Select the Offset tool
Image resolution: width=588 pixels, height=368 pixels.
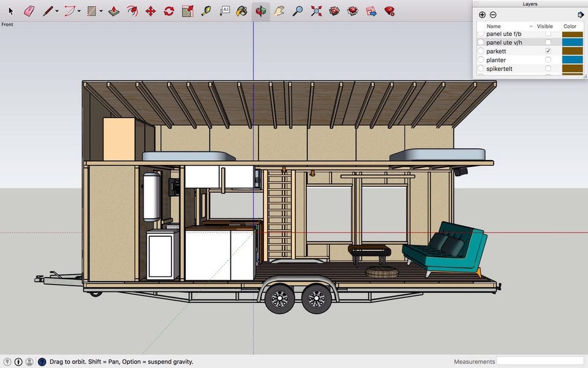click(132, 11)
